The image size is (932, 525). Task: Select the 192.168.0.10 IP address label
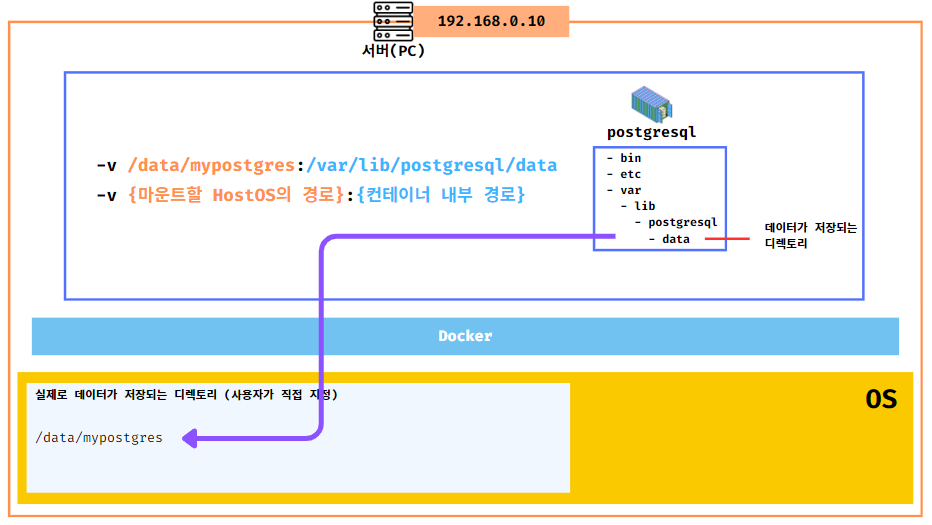pos(491,21)
